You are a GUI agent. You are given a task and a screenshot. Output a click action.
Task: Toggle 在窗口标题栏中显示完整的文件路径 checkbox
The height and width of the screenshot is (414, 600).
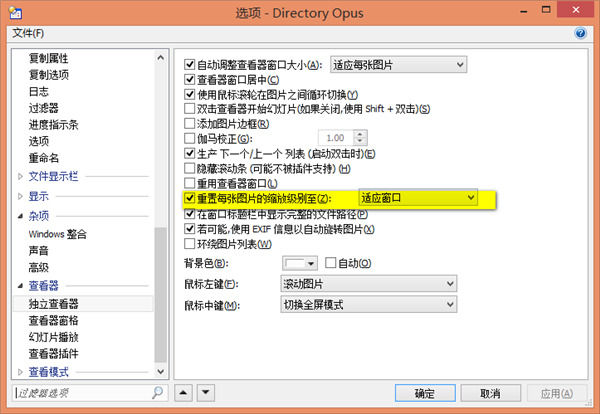(x=189, y=214)
